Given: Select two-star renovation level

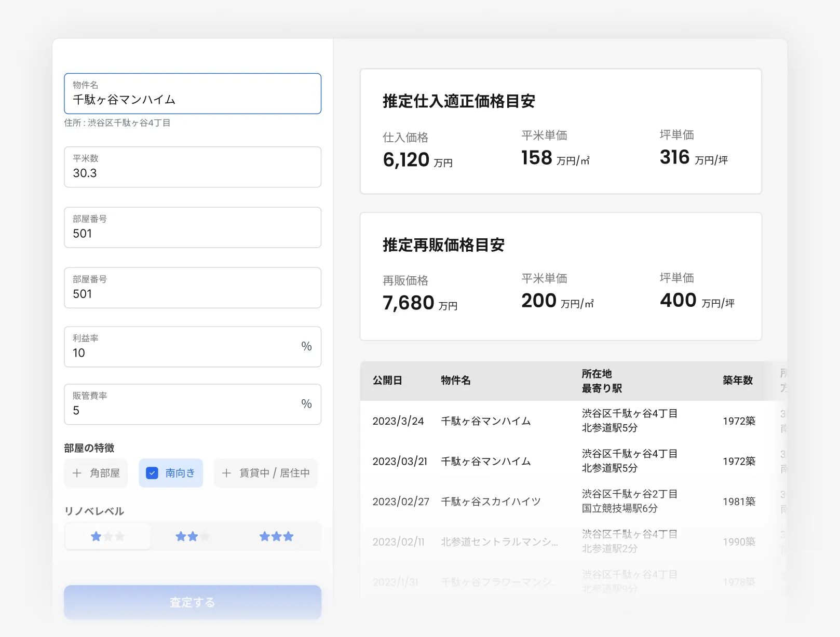Looking at the screenshot, I should tap(193, 536).
